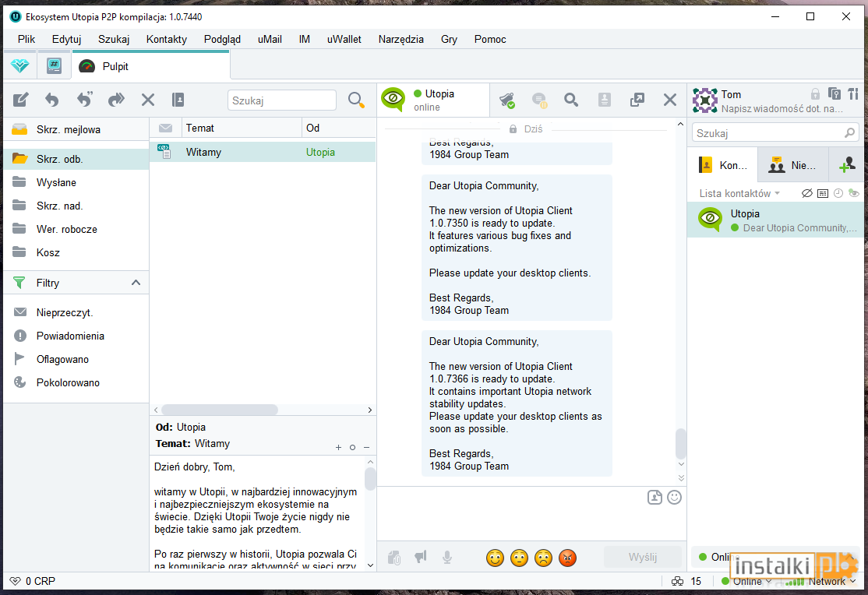The height and width of the screenshot is (595, 868).
Task: Open the key copy icon near Tom
Action: point(834,93)
